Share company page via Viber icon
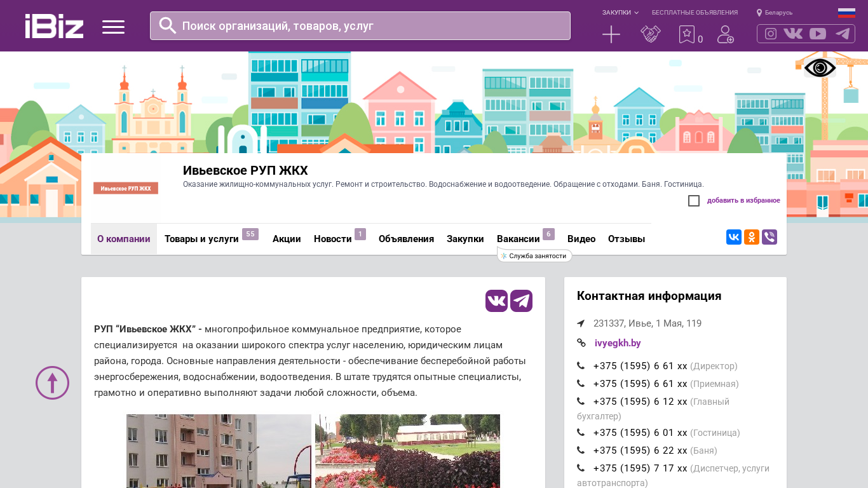The image size is (868, 488). click(770, 237)
